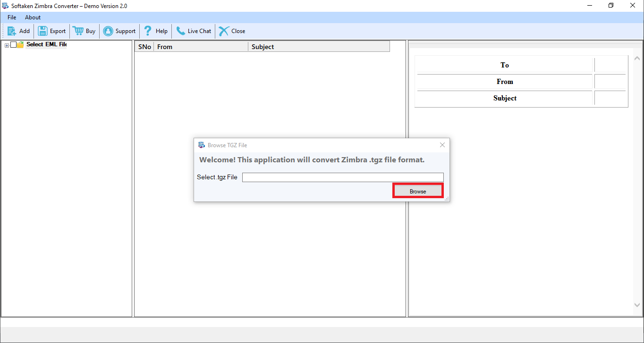This screenshot has width=644, height=343.
Task: Click the Subject column header in list
Action: [319, 47]
